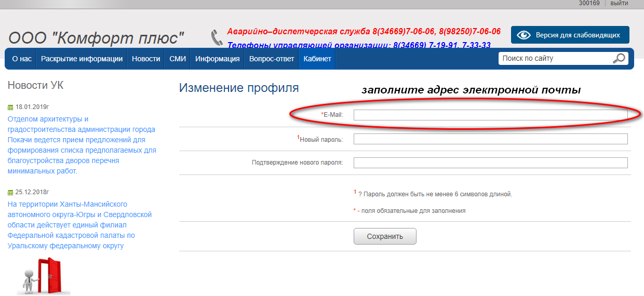The height and width of the screenshot is (296, 644).
Task: Click the calendar icon beside 25.12.2018г
Action: 10,193
